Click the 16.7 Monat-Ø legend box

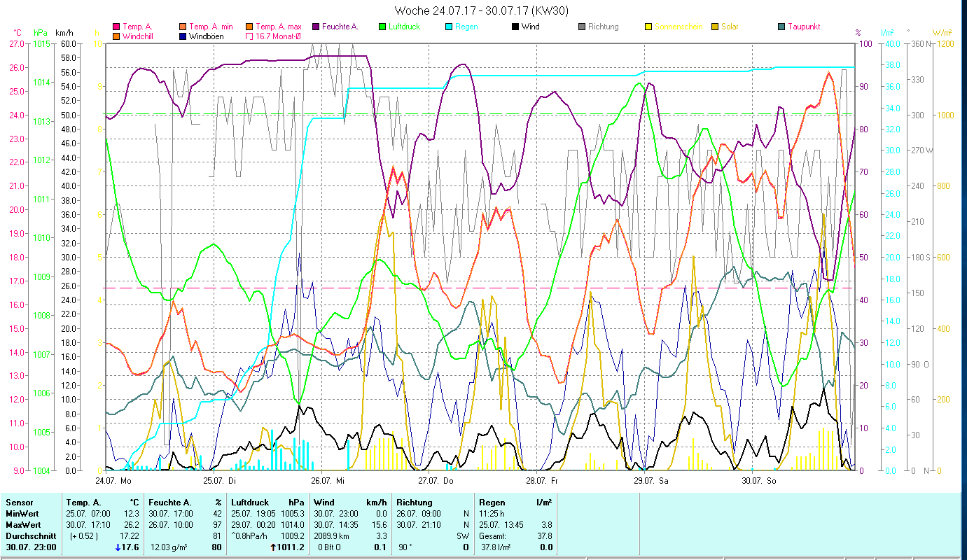point(249,36)
